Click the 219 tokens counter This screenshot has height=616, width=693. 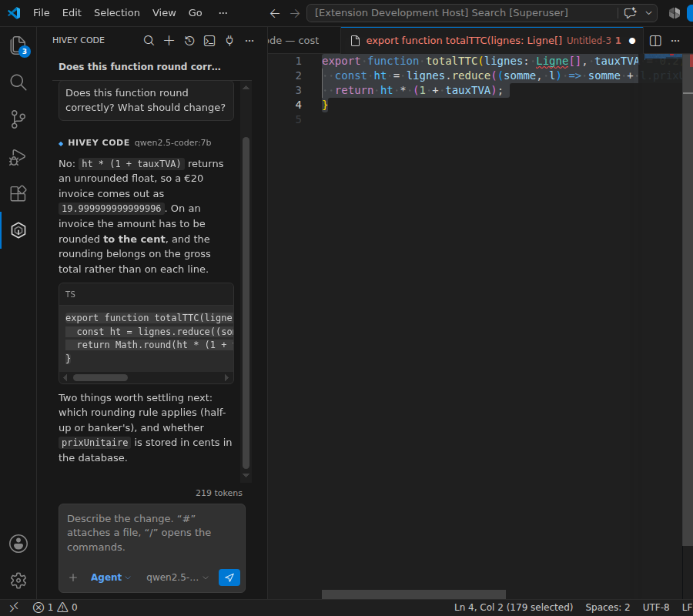click(x=219, y=493)
